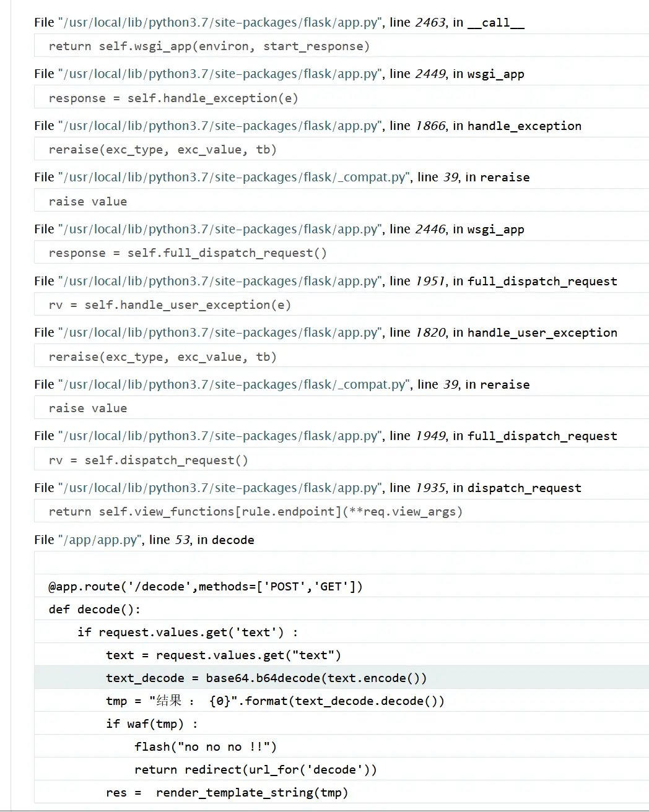The height and width of the screenshot is (812, 649).
Task: Open frame header for line 1820 handle_user_exception
Action: coord(325,333)
